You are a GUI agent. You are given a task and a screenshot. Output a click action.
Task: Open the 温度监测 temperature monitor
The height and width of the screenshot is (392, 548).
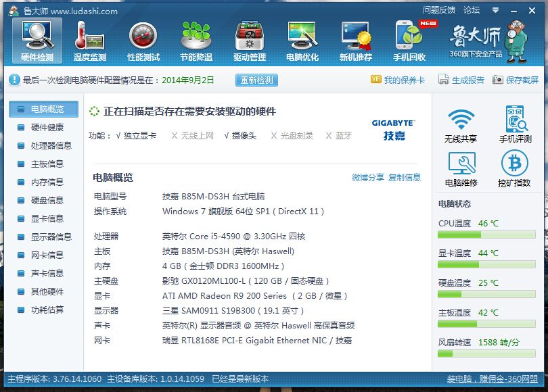tap(90, 41)
